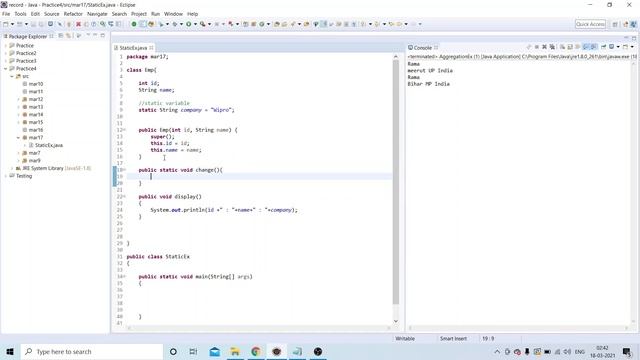This screenshot has width=640, height=360.
Task: Click Remove All Terminated Launches in Console
Action: 552,47
